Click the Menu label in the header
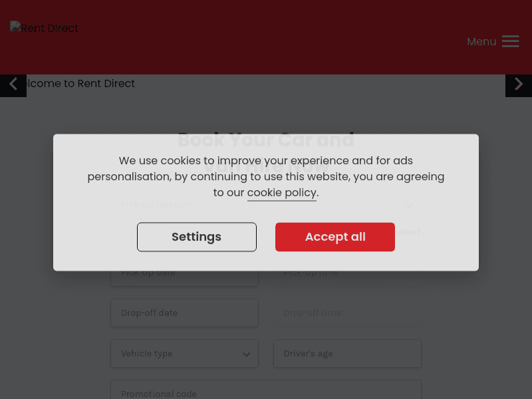Screen dimensions: 532x399 click(481, 41)
